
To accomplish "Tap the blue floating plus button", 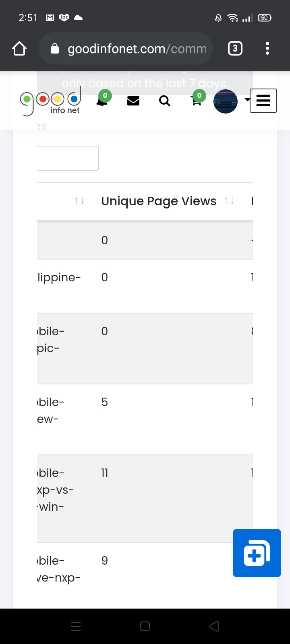I will click(257, 553).
